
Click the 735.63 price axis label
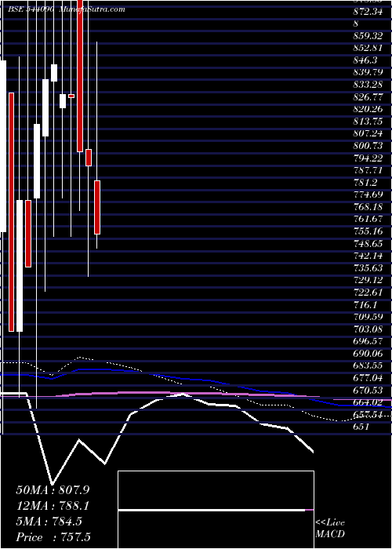[x=367, y=268]
